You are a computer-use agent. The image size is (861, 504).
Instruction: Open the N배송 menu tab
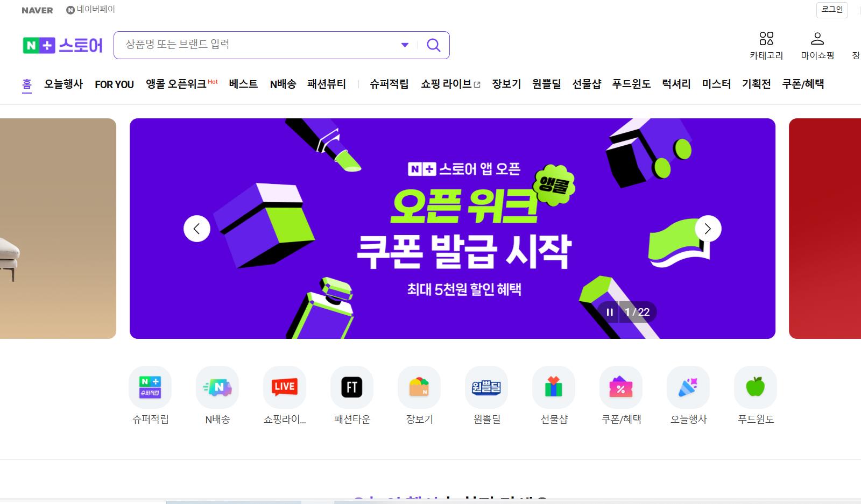click(283, 84)
